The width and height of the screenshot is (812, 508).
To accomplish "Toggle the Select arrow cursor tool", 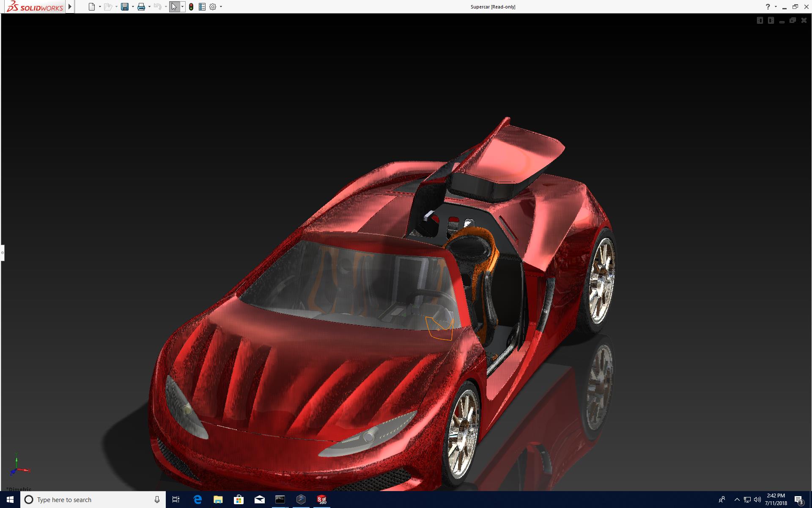I will 174,7.
